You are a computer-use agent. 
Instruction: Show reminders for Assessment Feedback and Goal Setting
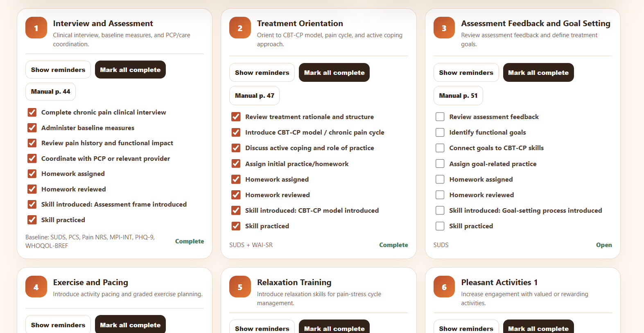coord(466,72)
